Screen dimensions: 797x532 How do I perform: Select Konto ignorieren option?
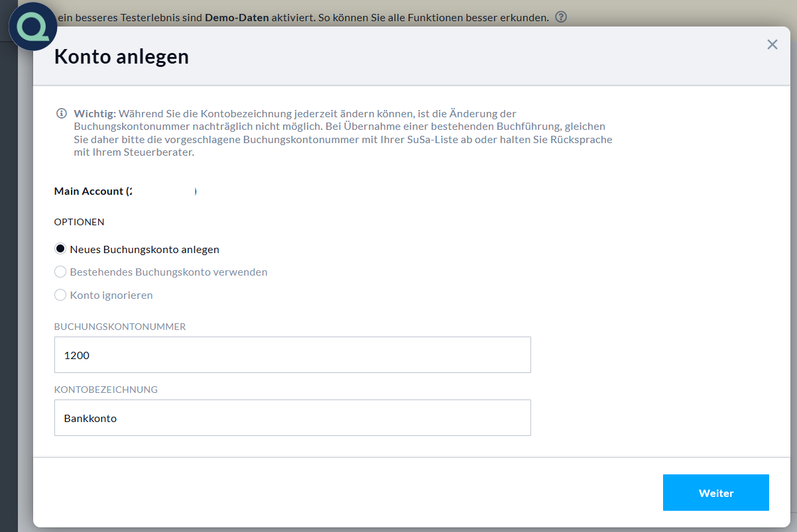click(x=60, y=295)
